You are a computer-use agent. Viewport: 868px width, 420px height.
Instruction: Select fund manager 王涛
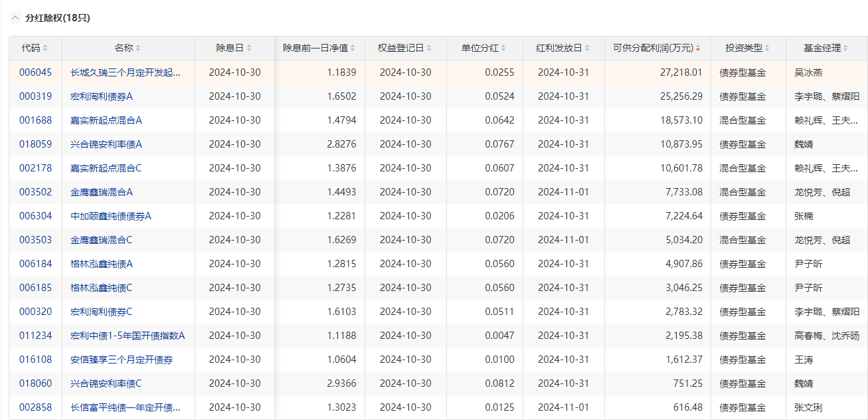(804, 360)
